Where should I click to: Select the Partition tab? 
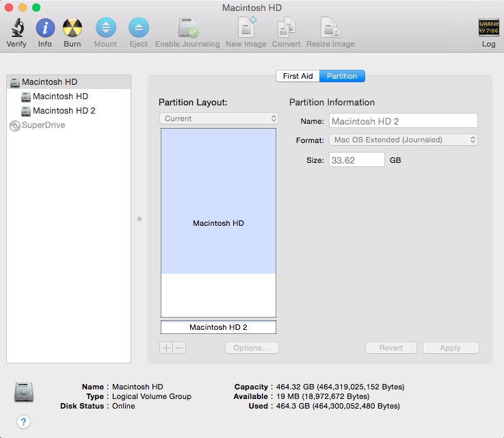(x=342, y=76)
